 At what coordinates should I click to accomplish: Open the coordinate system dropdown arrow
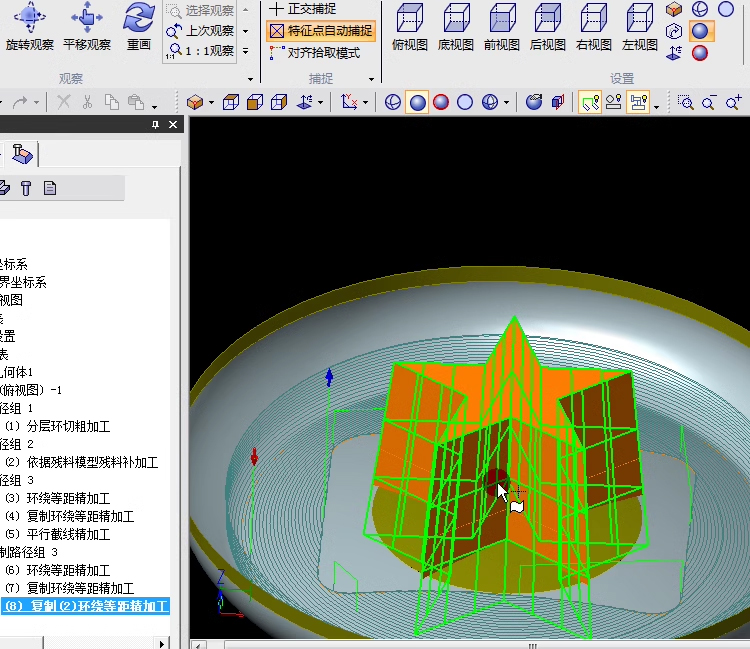click(x=365, y=102)
